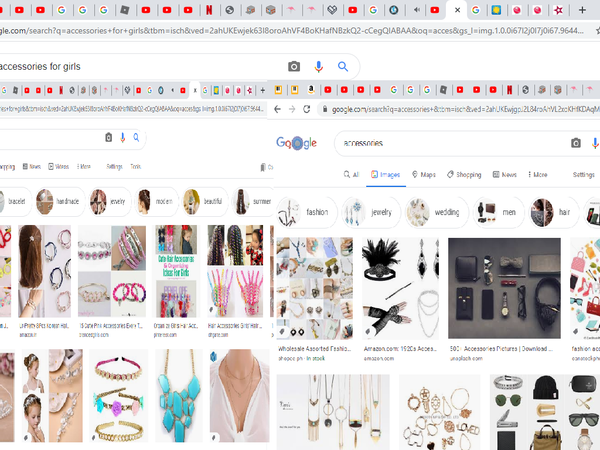Click microphone voice search icon in top window
The height and width of the screenshot is (450, 600).
(318, 67)
